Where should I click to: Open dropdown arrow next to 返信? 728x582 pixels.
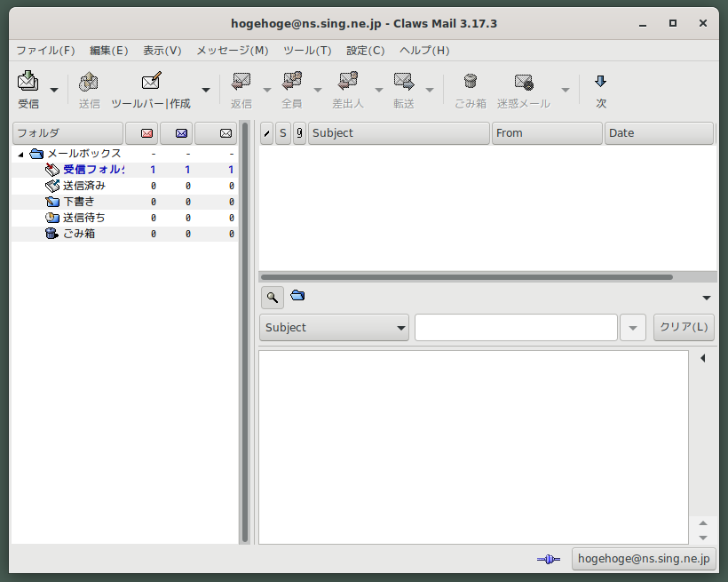(267, 90)
